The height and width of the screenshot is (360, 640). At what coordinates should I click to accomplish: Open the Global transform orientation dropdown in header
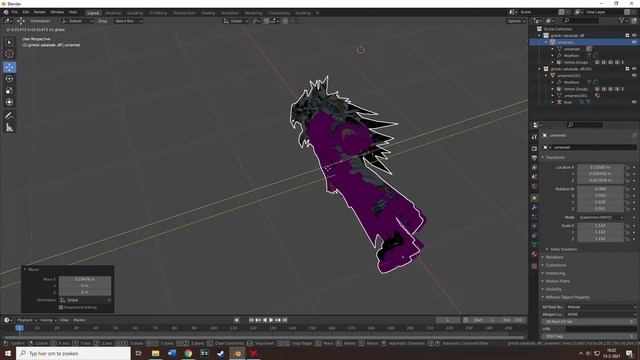(236, 21)
